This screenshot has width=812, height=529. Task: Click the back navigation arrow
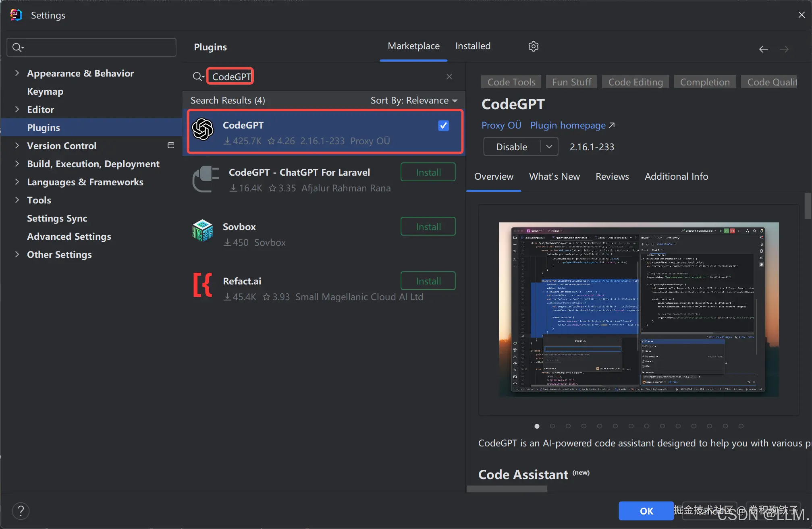763,49
